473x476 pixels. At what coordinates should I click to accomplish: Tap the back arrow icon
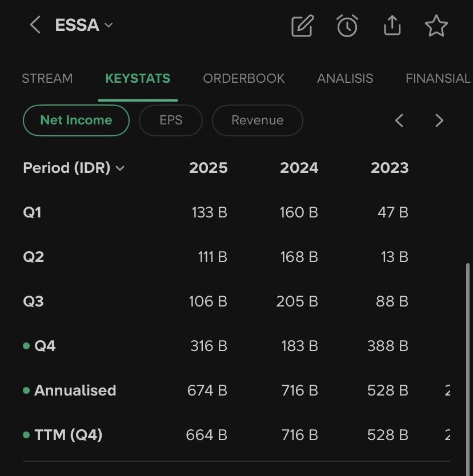tap(35, 25)
